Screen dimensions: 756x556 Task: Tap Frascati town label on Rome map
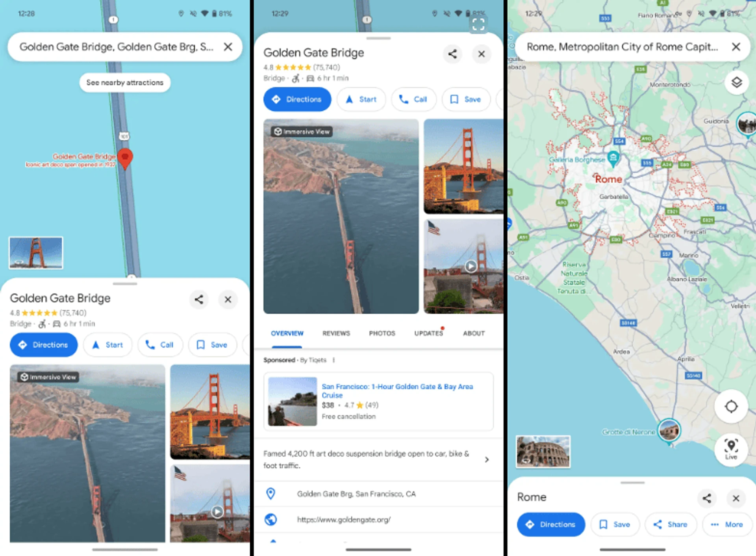(x=695, y=232)
